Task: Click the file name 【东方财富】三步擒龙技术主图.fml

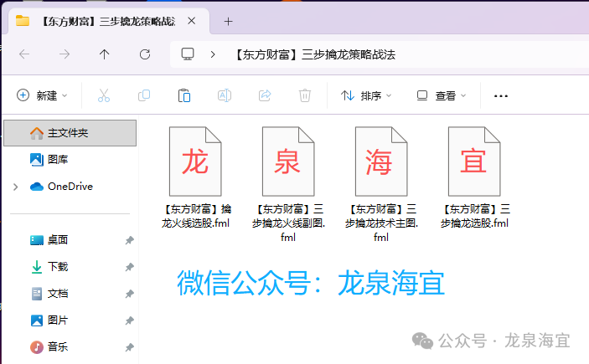Action: (x=381, y=223)
